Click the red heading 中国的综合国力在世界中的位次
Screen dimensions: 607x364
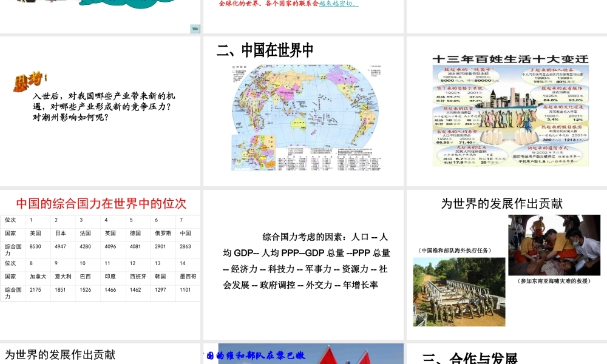(x=101, y=203)
